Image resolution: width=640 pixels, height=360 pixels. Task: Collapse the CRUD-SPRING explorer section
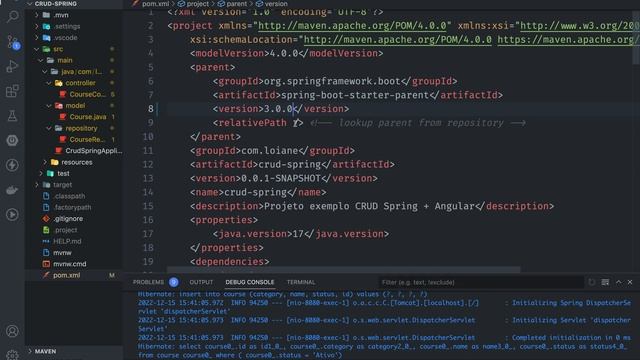30,4
